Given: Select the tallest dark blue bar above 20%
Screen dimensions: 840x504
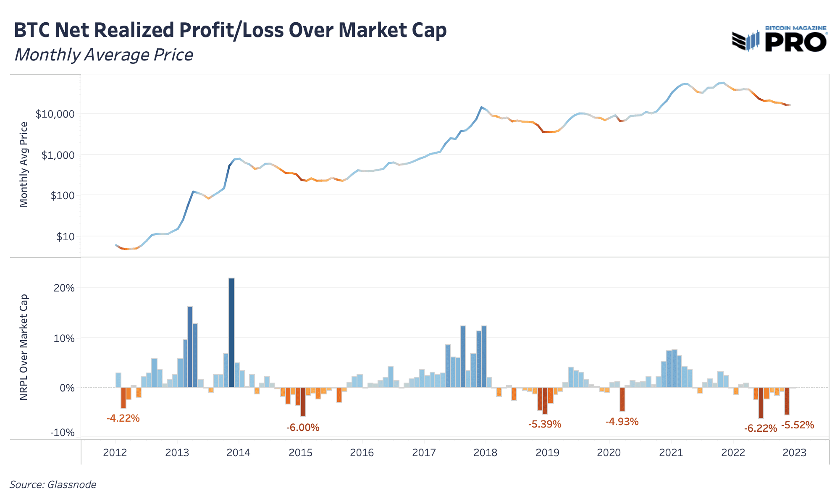Looking at the screenshot, I should tap(231, 332).
